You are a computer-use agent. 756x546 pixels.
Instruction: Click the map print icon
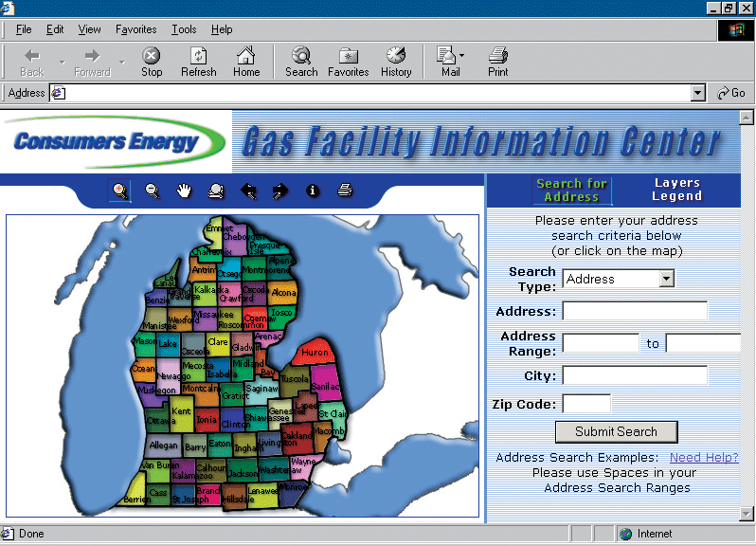point(345,191)
